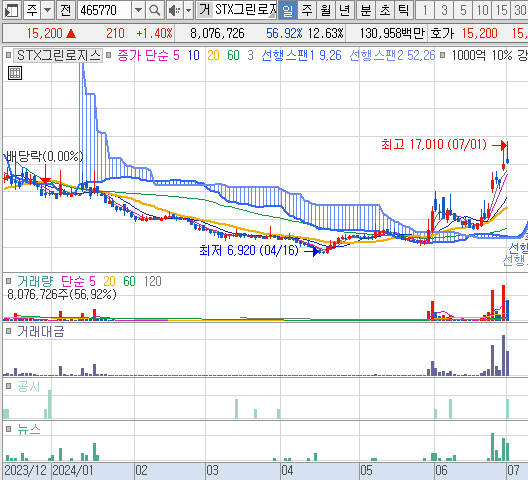Click the 배당락(0.00%) marker label

click(x=44, y=156)
